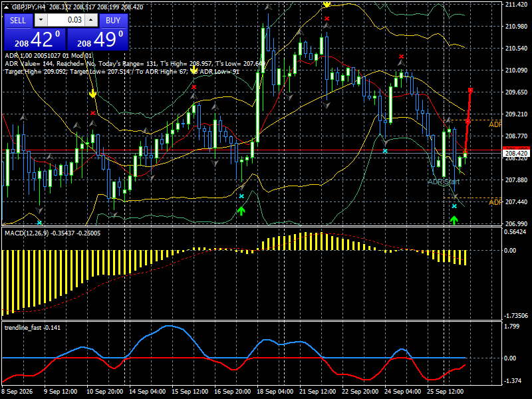
Task: Click MACD scale value -1.73506
Action: point(516,316)
